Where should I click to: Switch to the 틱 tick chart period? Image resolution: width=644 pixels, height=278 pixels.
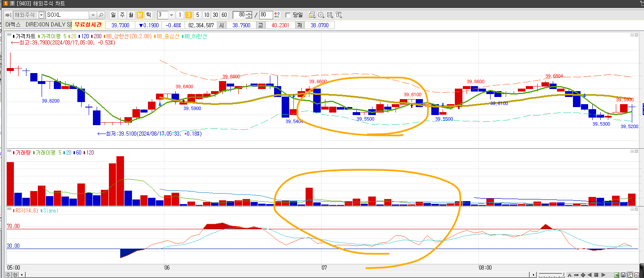click(148, 15)
